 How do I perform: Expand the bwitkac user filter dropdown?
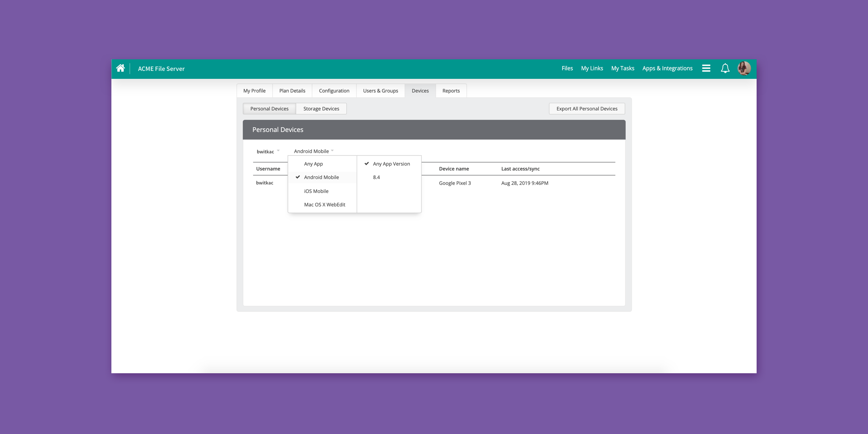268,152
